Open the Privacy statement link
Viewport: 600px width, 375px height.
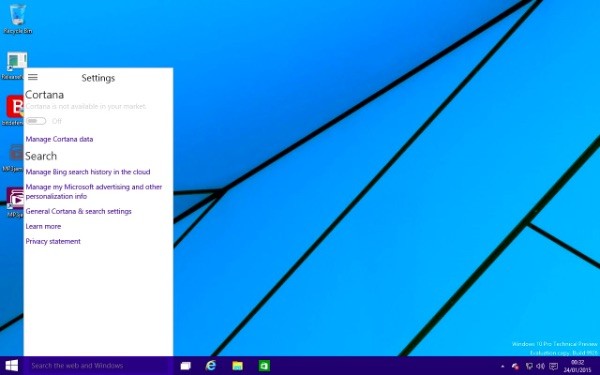[53, 241]
